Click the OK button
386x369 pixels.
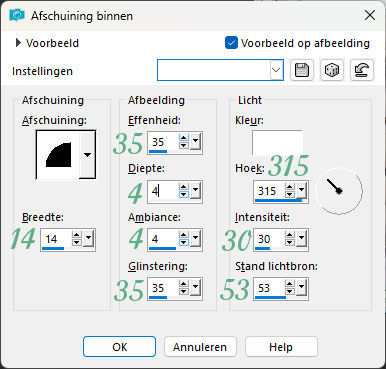(x=119, y=347)
